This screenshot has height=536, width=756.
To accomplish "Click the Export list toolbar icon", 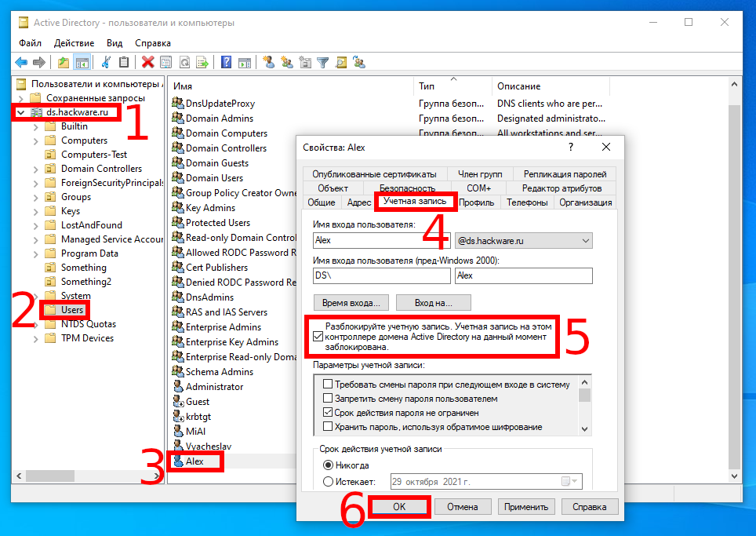I will coord(202,63).
